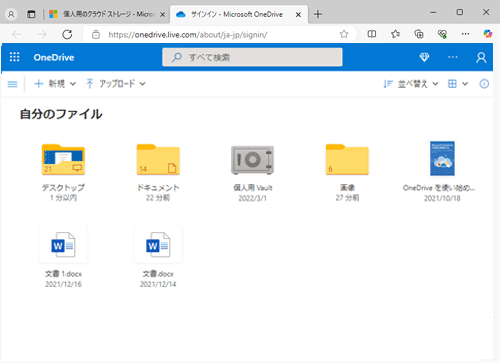Expand the view options grid dropdown
The image size is (500, 363).
[458, 84]
